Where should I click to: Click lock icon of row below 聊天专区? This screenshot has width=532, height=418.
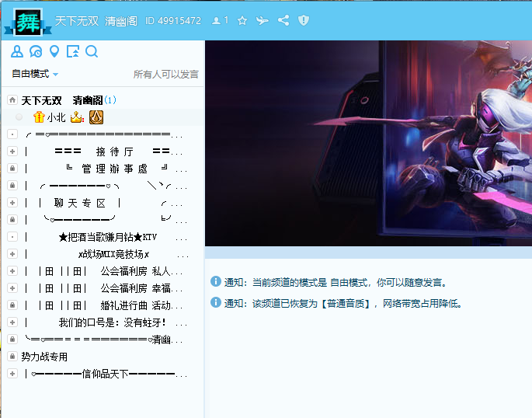12,220
